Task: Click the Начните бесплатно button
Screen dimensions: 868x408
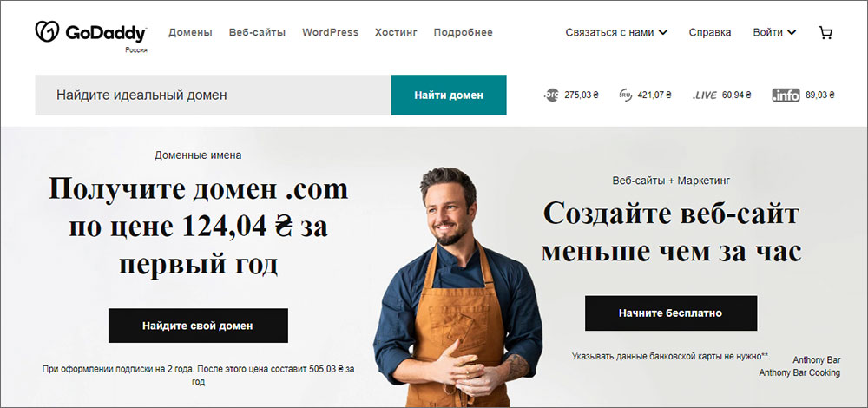Action: coord(670,313)
